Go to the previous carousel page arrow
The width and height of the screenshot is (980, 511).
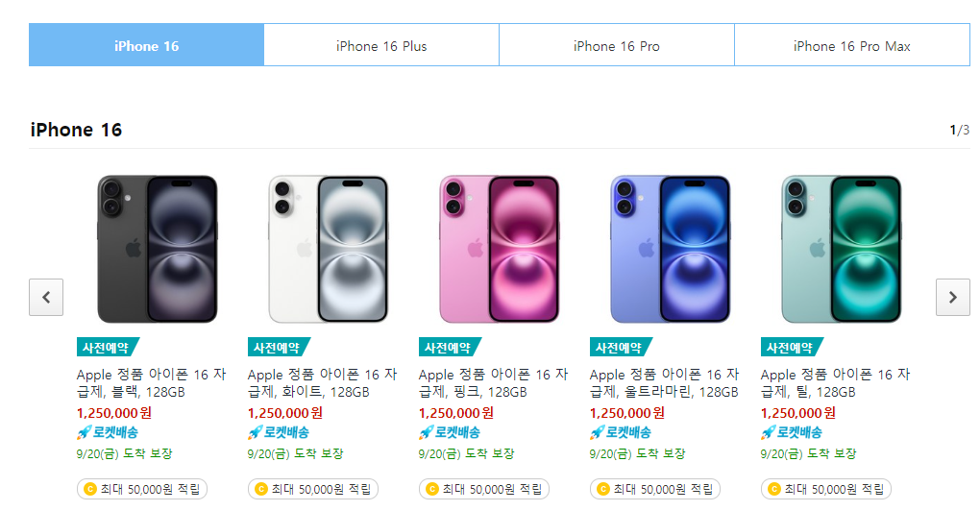[46, 298]
